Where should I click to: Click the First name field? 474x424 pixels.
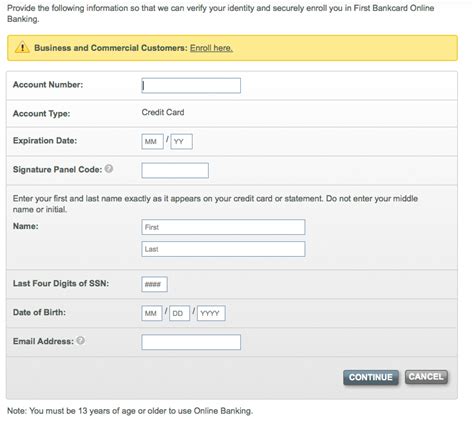coord(223,227)
